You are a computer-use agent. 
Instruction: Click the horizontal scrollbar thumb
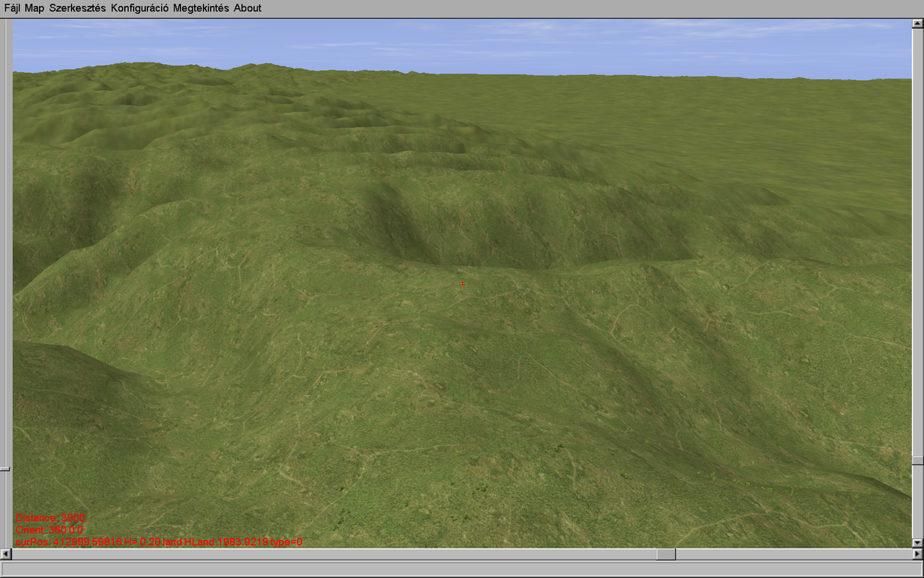[666, 554]
